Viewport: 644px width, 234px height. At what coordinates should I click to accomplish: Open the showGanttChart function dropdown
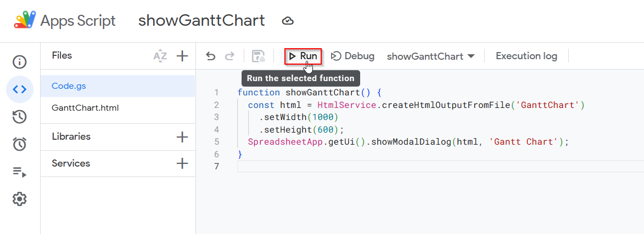(431, 56)
